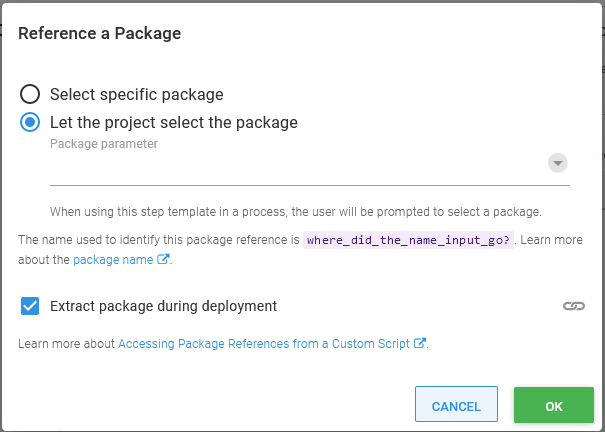Open 'Accessing Package References from a Custom Script'
The image size is (605, 432).
click(x=264, y=344)
